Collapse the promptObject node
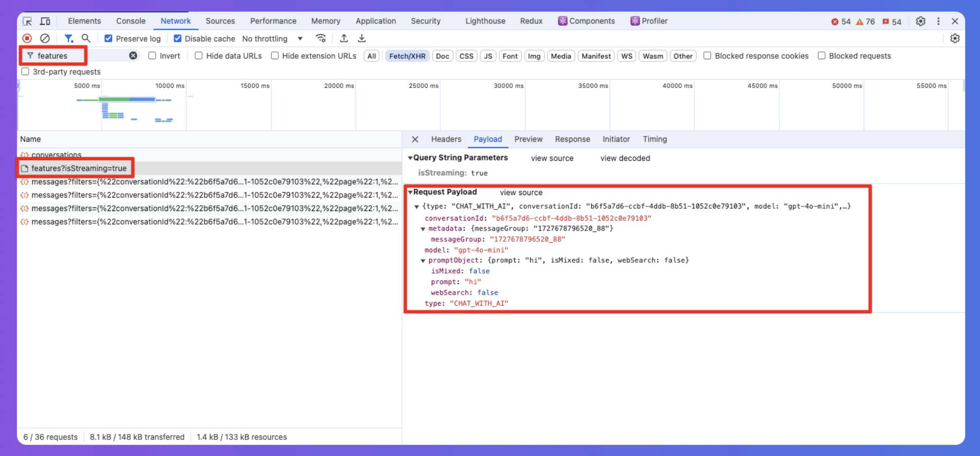980x456 pixels. pyautogui.click(x=423, y=260)
